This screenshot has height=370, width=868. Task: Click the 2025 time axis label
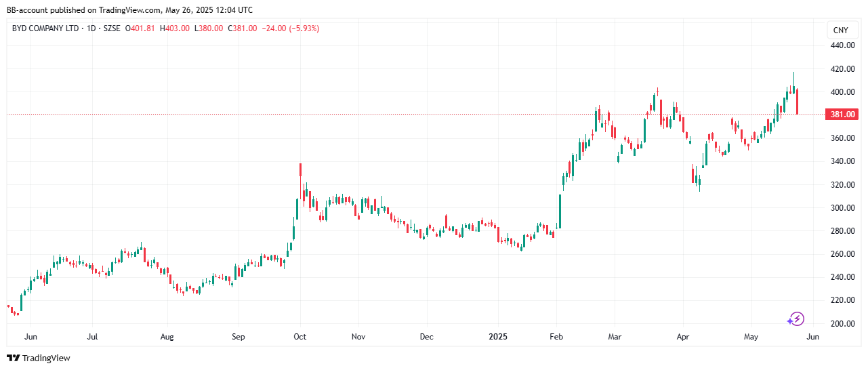[x=498, y=336]
